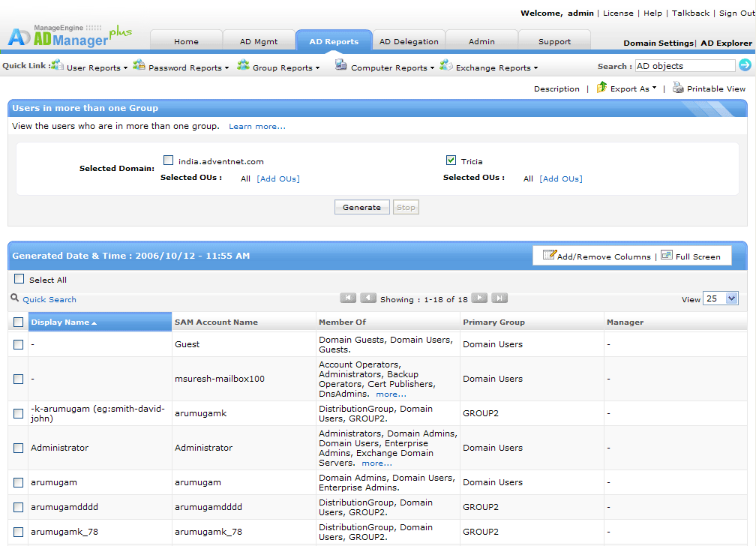This screenshot has width=756, height=546.
Task: Click the search go arrow button
Action: coord(745,64)
